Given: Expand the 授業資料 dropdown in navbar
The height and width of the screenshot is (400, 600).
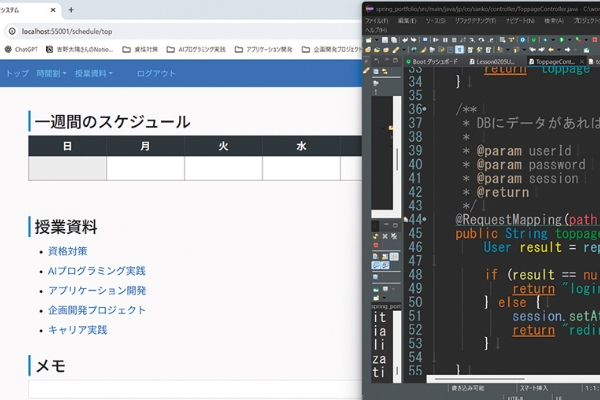Looking at the screenshot, I should (x=94, y=74).
